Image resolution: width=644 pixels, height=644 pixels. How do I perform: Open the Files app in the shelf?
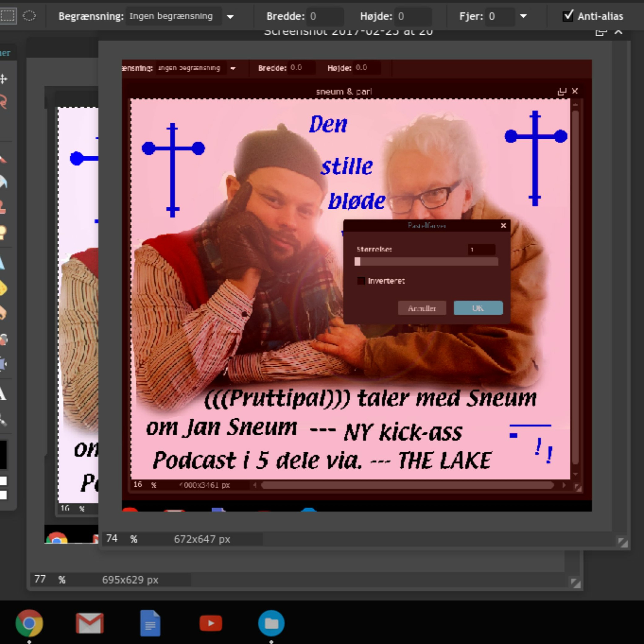[x=271, y=623]
